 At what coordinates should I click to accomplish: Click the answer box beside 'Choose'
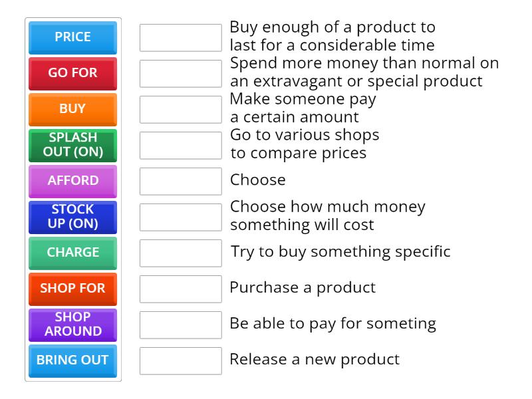tap(180, 180)
